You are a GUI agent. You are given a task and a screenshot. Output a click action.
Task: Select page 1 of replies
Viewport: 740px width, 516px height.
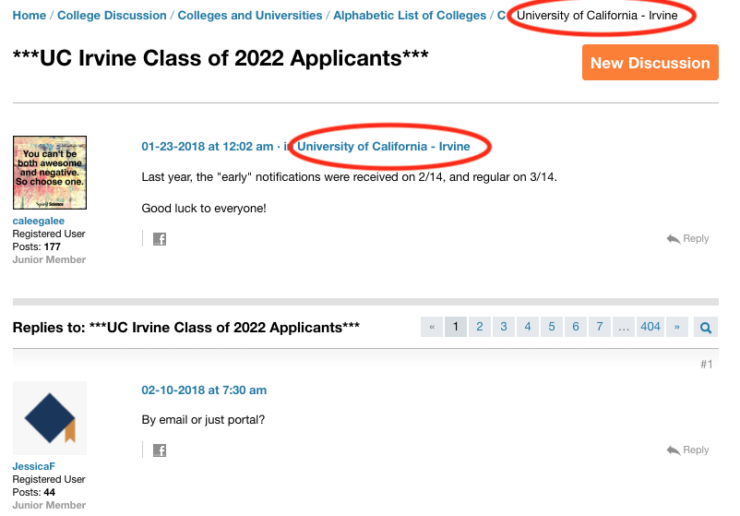[455, 327]
